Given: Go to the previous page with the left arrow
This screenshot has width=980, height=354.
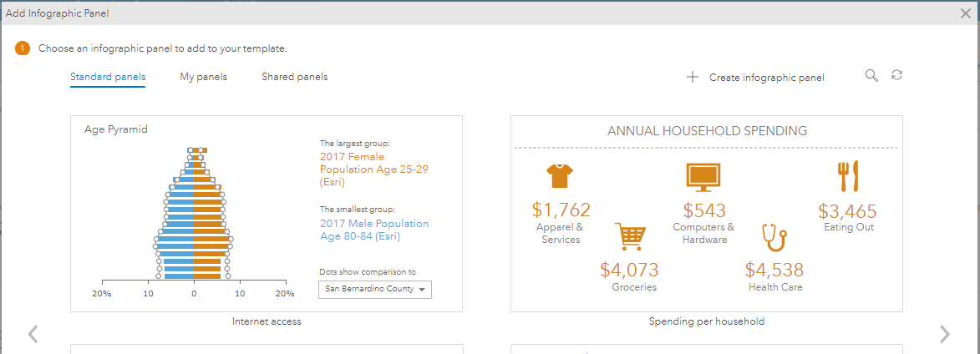Looking at the screenshot, I should (33, 334).
